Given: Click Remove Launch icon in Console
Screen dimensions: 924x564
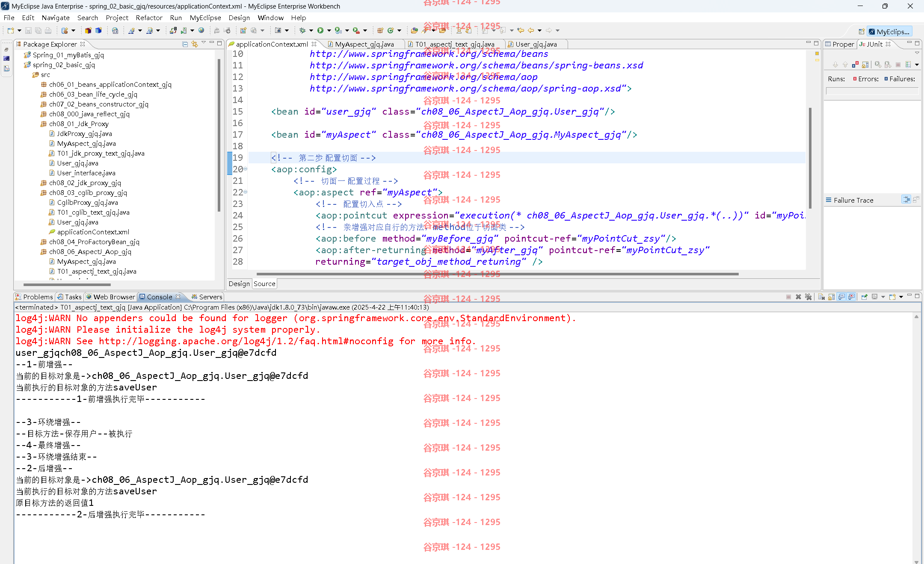Looking at the screenshot, I should (x=798, y=297).
